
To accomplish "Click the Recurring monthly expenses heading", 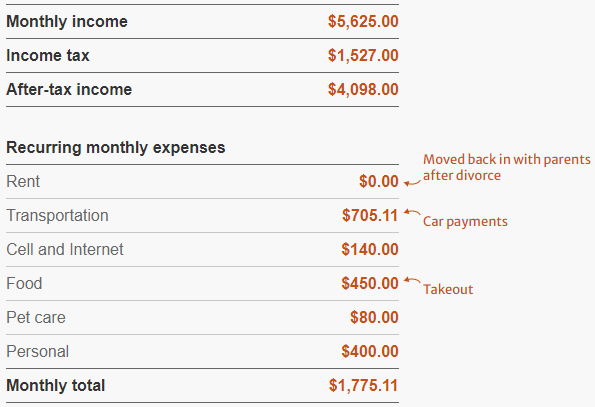I will click(116, 148).
